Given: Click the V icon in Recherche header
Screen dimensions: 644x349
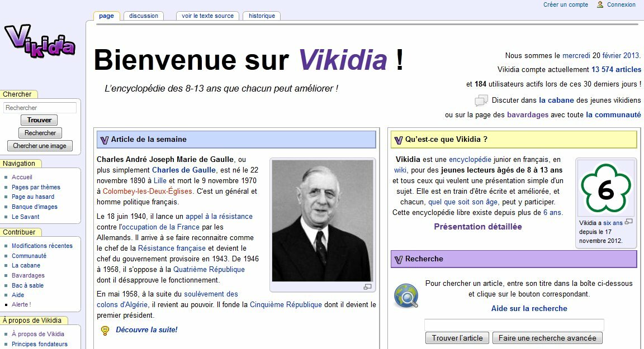Looking at the screenshot, I should pyautogui.click(x=399, y=259).
